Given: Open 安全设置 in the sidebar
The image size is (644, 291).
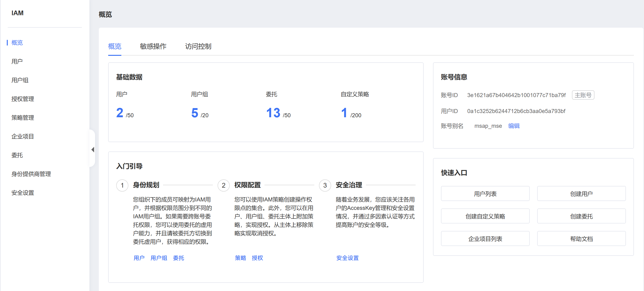Looking at the screenshot, I should pyautogui.click(x=23, y=193).
